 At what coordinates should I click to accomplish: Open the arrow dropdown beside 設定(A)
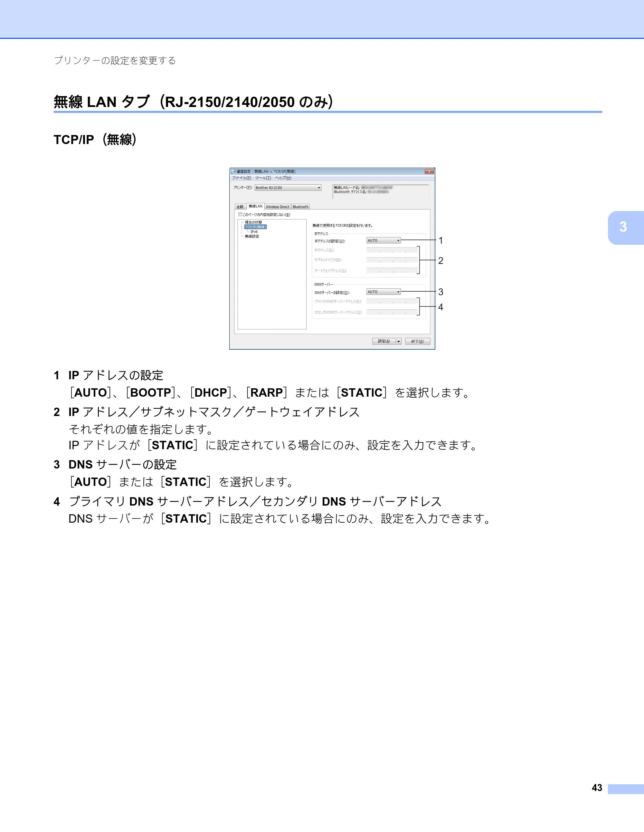tap(399, 341)
